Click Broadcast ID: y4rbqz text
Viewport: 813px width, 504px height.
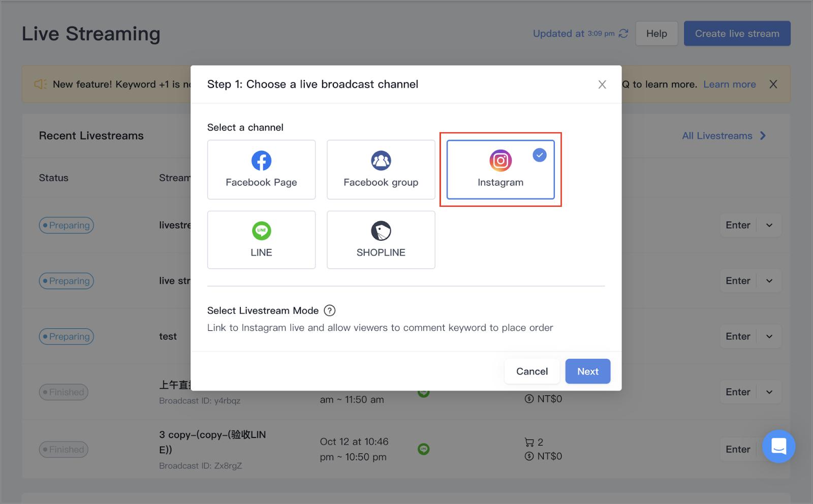coord(200,401)
